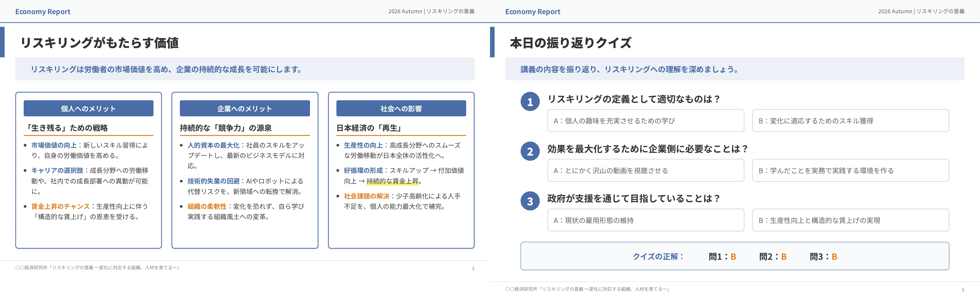Click 'Economy Report' on the quiz slide
The image size is (980, 297).
(533, 12)
